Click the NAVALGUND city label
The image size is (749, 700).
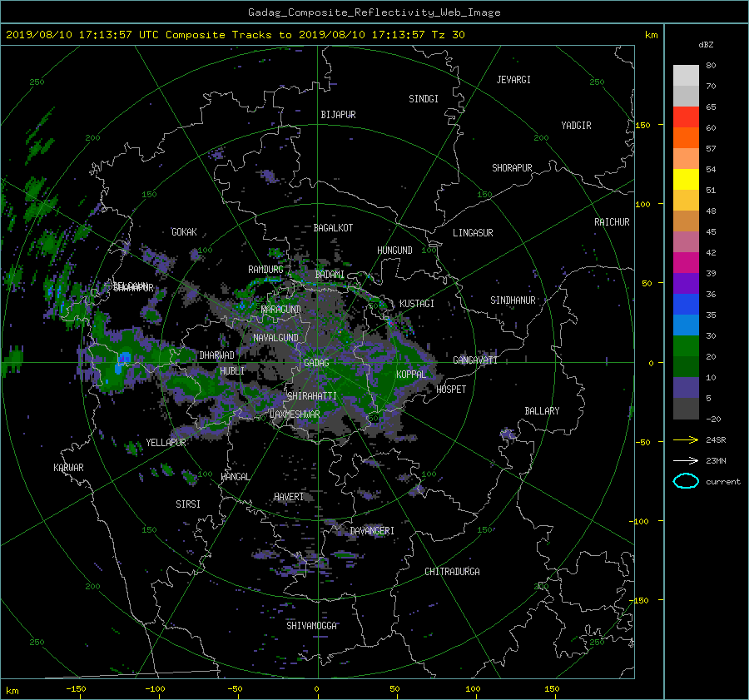tap(275, 338)
